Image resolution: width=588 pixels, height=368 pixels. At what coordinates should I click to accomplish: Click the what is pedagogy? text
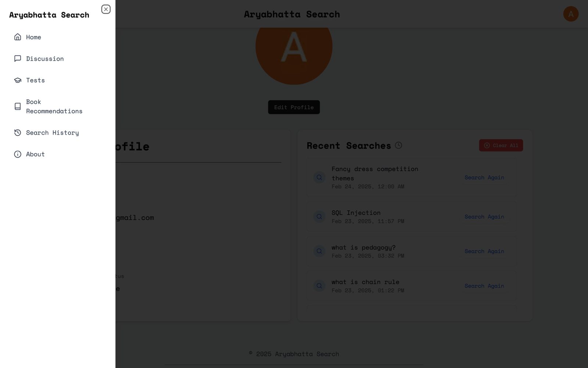click(363, 247)
